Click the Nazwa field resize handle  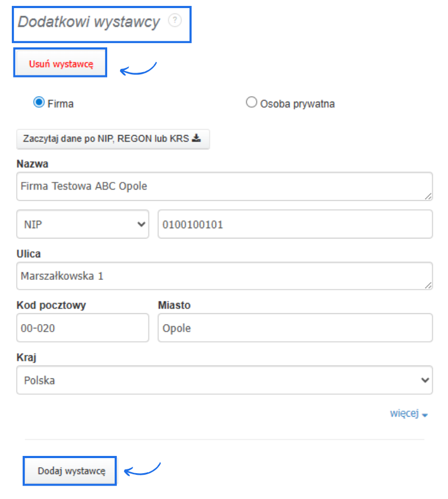pos(429,196)
